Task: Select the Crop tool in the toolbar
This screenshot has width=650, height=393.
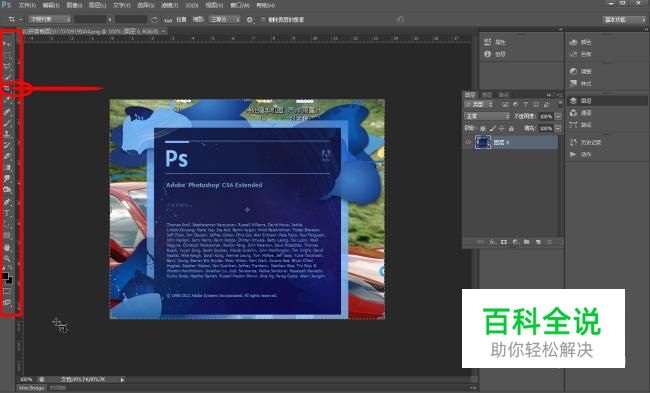Action: click(x=7, y=89)
